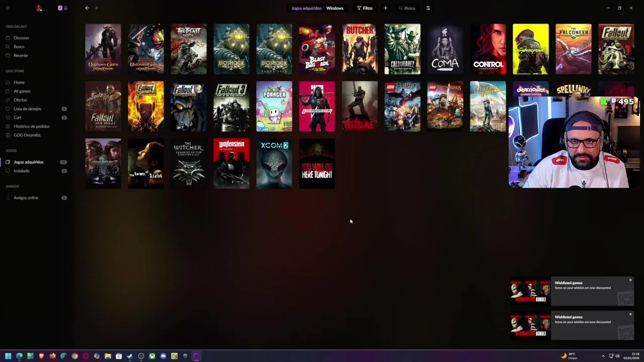
Task: Open the Windows Start menu
Action: click(x=8, y=356)
